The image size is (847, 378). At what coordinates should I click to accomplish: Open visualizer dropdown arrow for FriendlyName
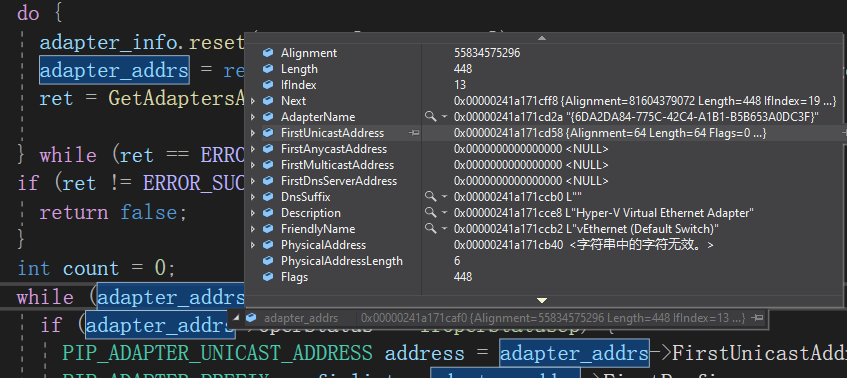click(445, 229)
